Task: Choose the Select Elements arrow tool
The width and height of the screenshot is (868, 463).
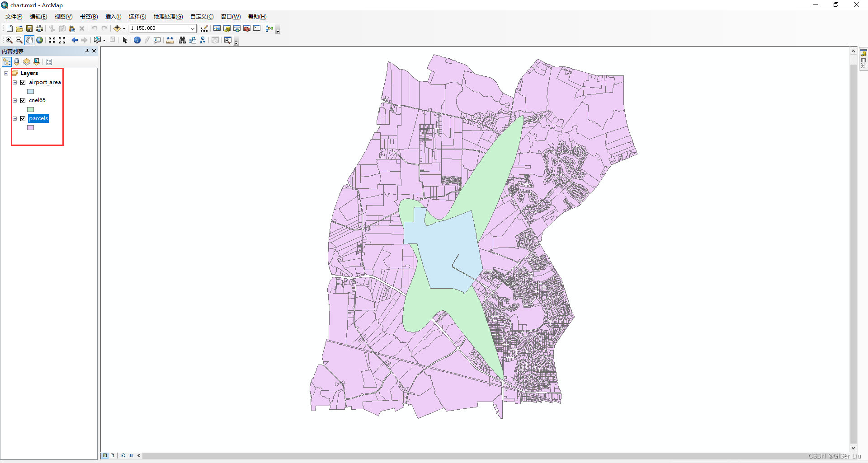Action: pos(125,40)
